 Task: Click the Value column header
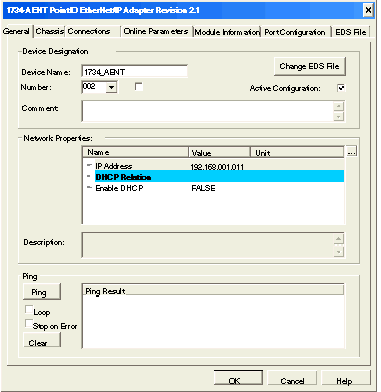[x=219, y=152]
